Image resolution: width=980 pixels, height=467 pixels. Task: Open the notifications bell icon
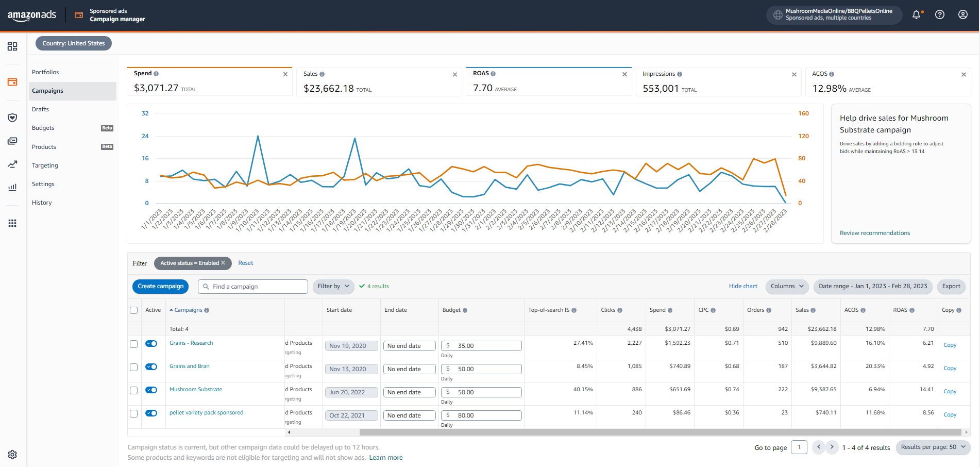click(x=917, y=14)
